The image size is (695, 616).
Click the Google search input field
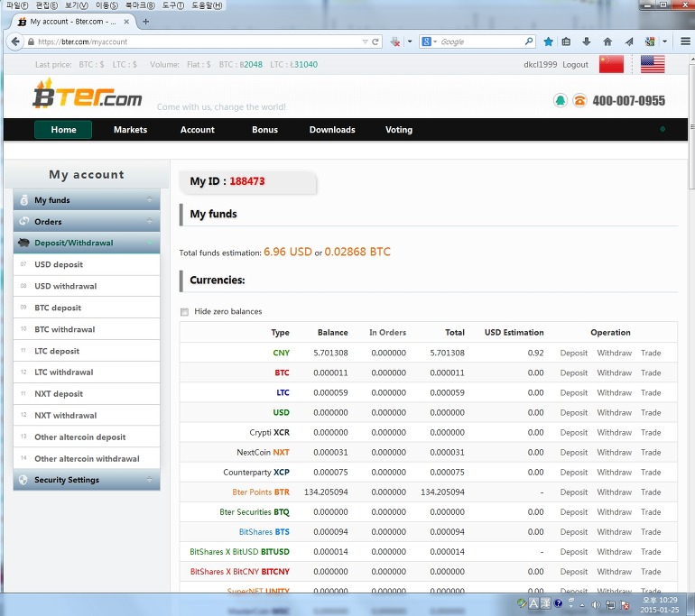click(x=481, y=41)
